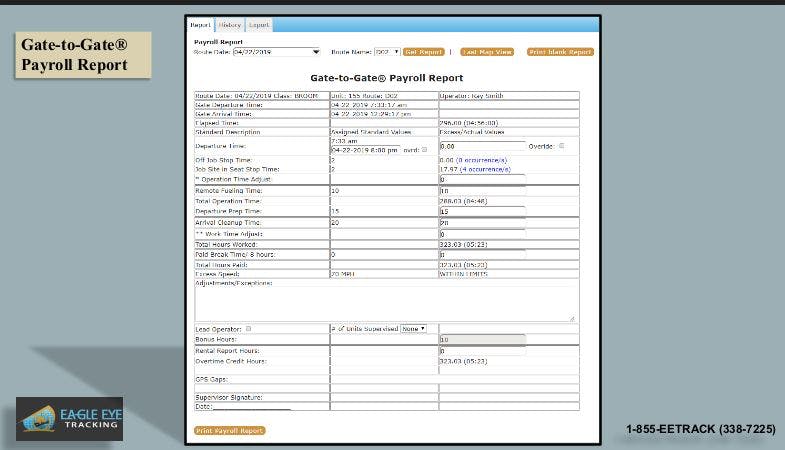Click the Elapsed Time value 296.00 (04:56:00)
Image resolution: width=785 pixels, height=450 pixels.
tap(469, 123)
